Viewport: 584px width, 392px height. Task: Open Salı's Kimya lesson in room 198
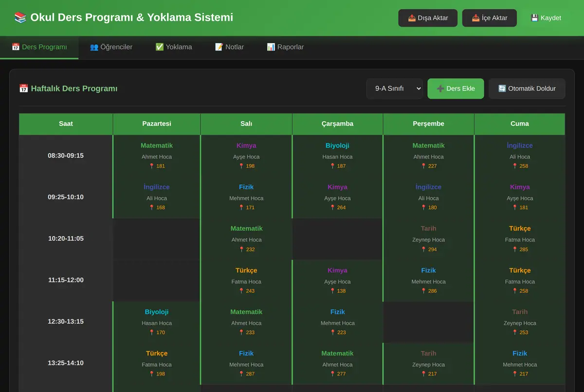pos(247,156)
